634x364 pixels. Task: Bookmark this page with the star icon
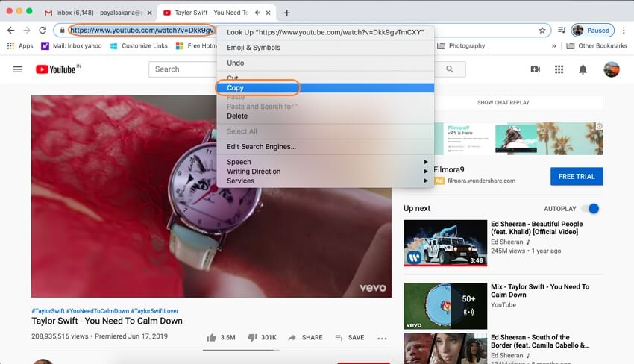click(542, 31)
